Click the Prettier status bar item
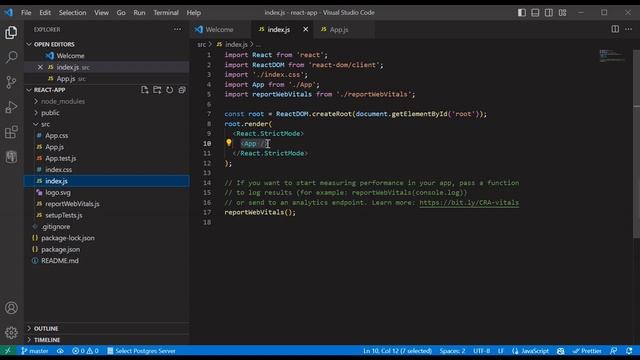This screenshot has width=640, height=360. [x=587, y=351]
